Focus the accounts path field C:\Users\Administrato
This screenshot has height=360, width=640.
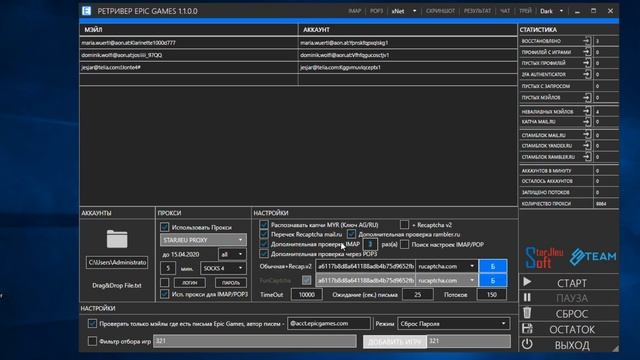click(x=117, y=262)
